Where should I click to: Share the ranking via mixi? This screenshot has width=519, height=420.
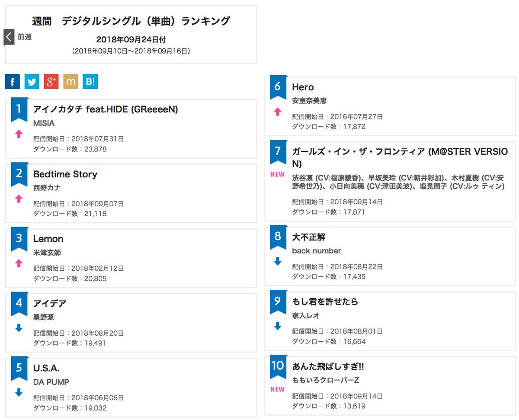coord(70,81)
